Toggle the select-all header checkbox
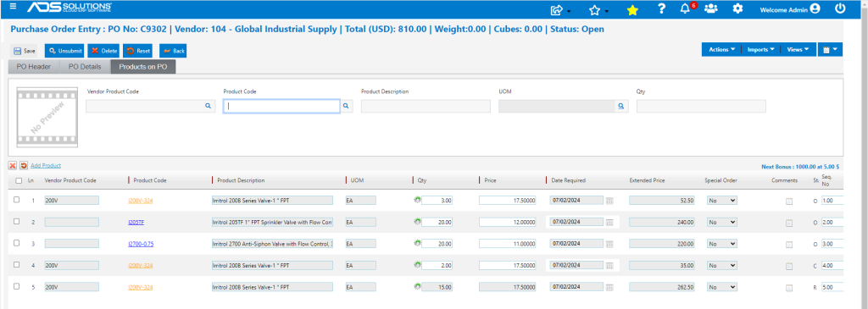 point(19,180)
